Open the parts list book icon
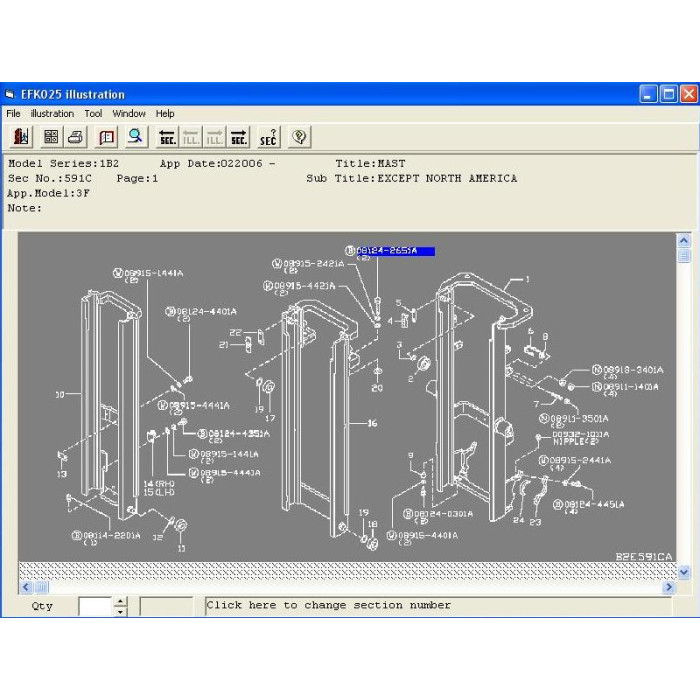 (x=106, y=137)
